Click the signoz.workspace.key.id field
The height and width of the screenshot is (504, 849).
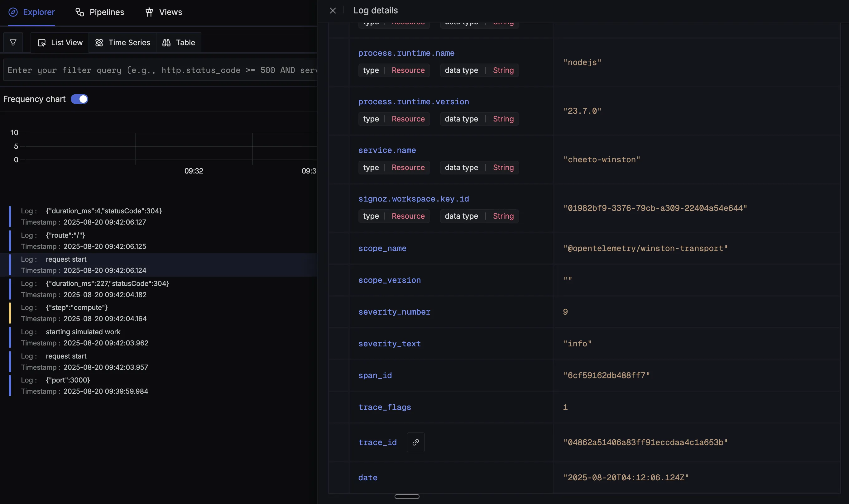point(414,199)
